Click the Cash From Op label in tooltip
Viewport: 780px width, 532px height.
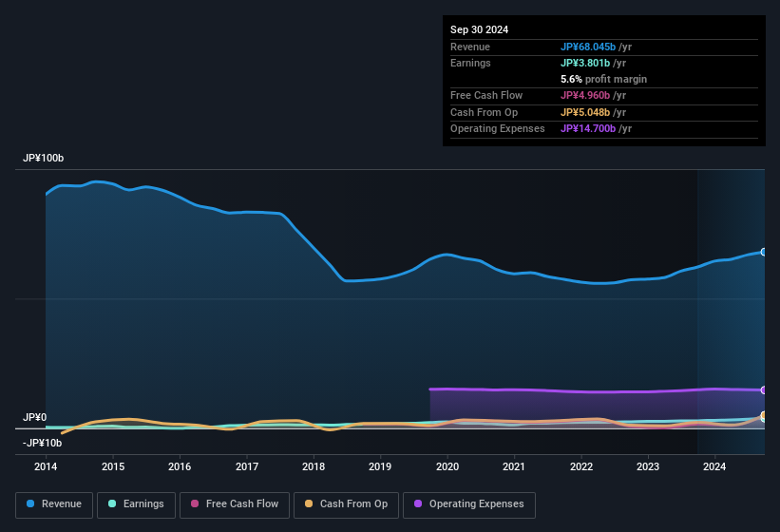(484, 112)
